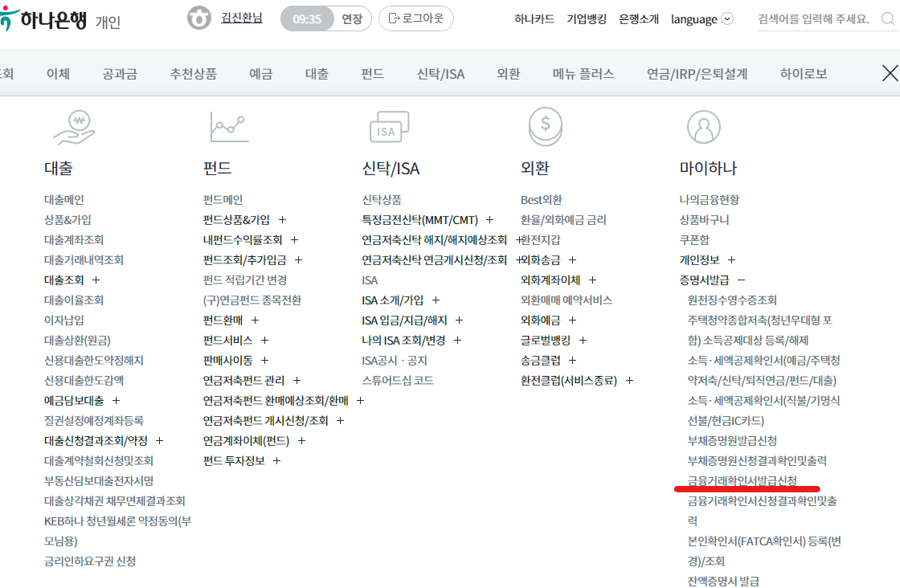Click the 김진환님 user name link
Image resolution: width=900 pixels, height=588 pixels.
[x=242, y=18]
